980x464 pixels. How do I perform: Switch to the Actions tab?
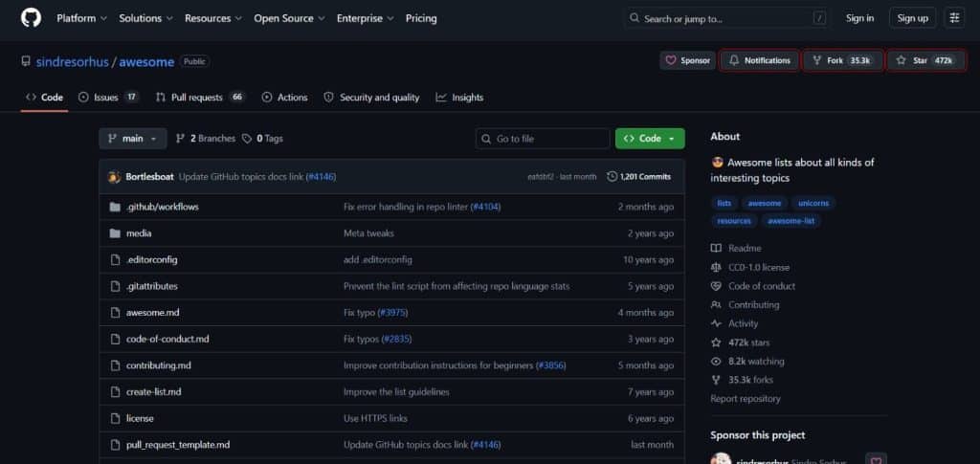(x=284, y=98)
